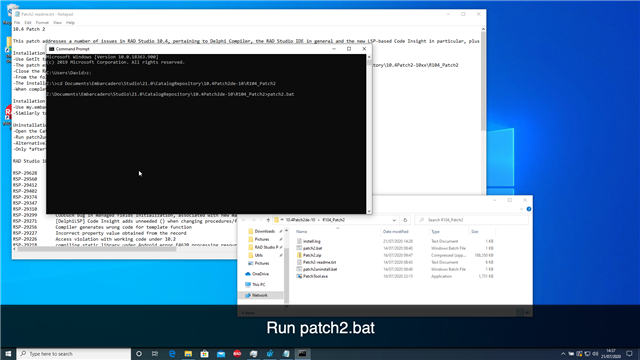Open Cortana from the taskbar
Screen dimensions: 640x360
[139, 354]
